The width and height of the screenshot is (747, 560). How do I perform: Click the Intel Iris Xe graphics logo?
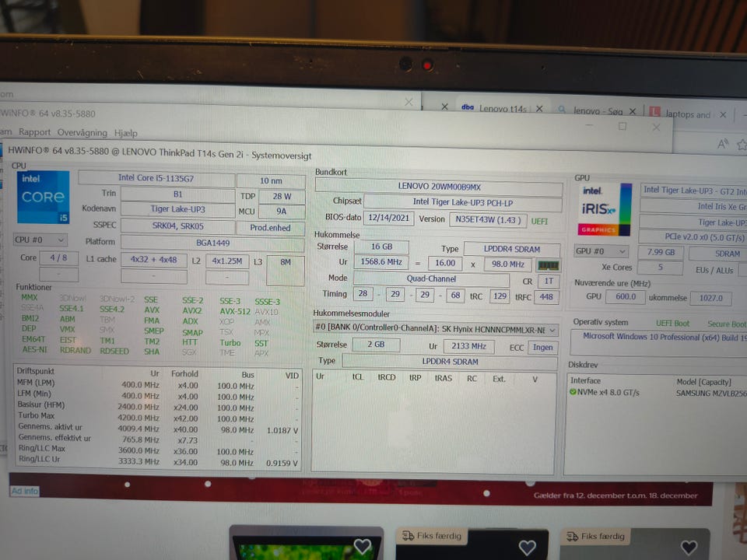click(x=605, y=209)
